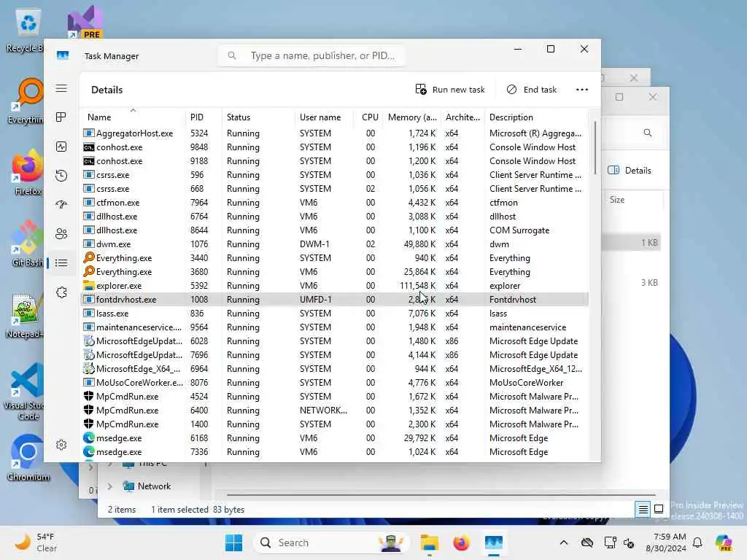Open the three-dot more options menu
This screenshot has height=560, width=747.
(581, 90)
